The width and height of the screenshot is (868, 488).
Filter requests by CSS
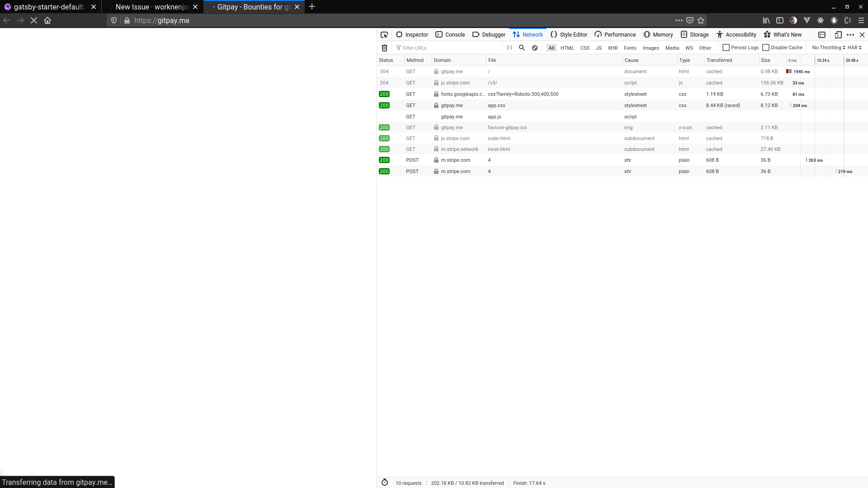pyautogui.click(x=585, y=48)
